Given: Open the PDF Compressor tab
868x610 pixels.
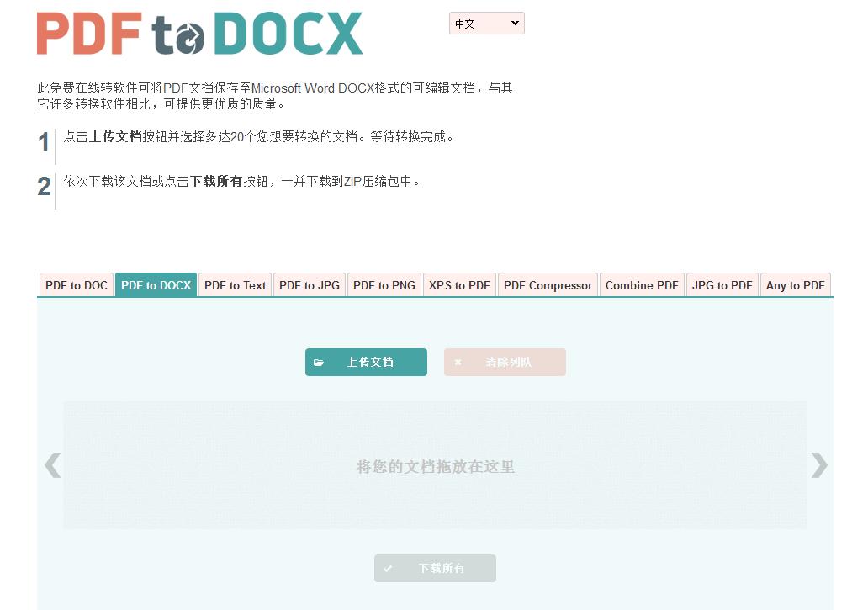Looking at the screenshot, I should pyautogui.click(x=547, y=285).
